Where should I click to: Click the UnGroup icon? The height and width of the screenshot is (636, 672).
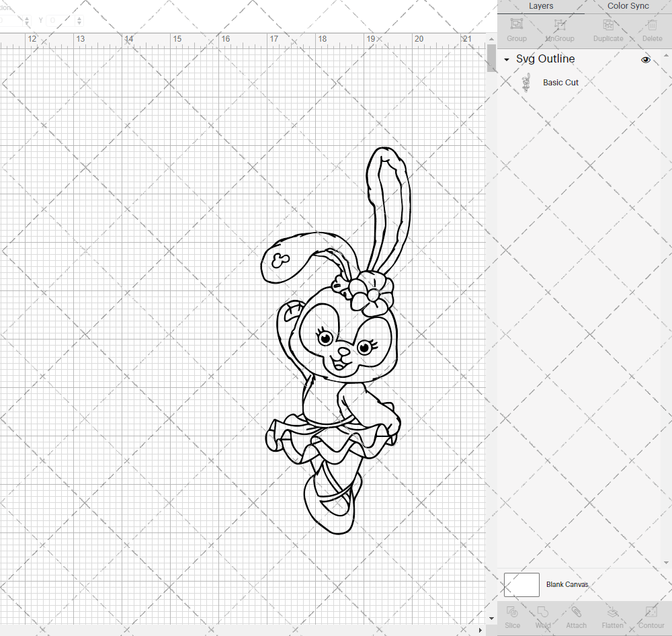pyautogui.click(x=559, y=24)
